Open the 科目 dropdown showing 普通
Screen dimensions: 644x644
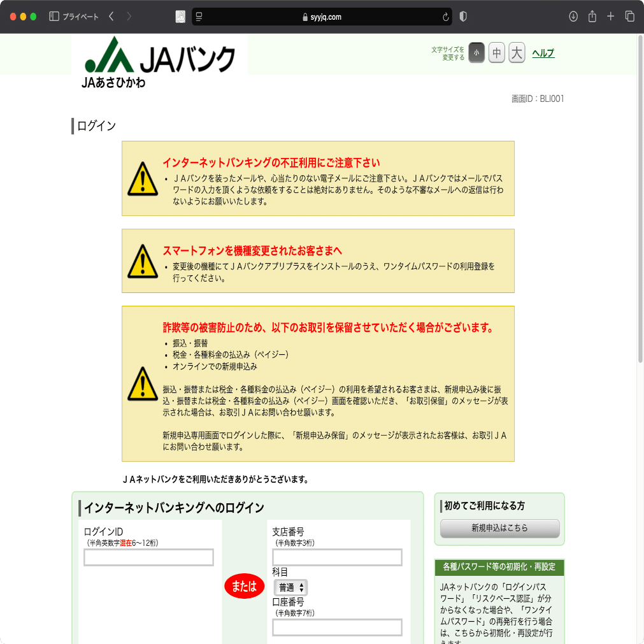click(x=290, y=587)
